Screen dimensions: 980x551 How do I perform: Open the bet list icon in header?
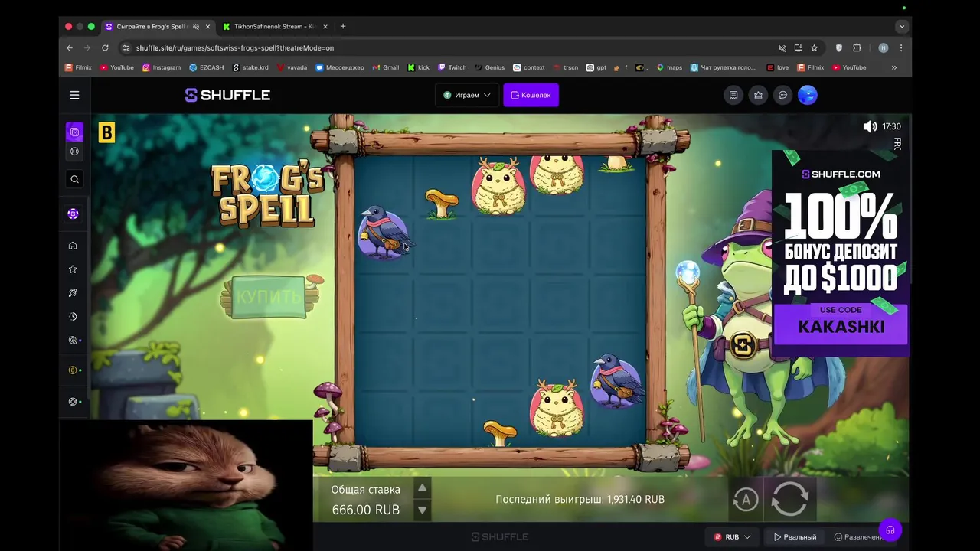tap(733, 95)
